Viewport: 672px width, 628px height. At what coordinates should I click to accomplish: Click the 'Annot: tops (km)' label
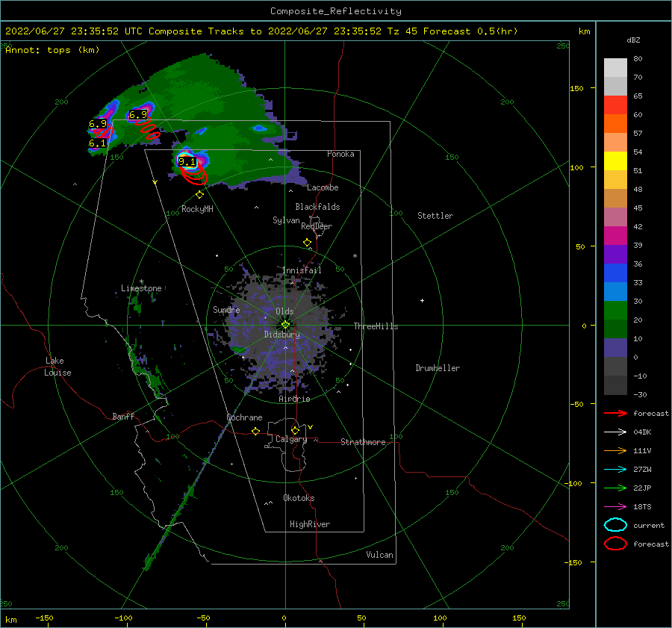[52, 50]
